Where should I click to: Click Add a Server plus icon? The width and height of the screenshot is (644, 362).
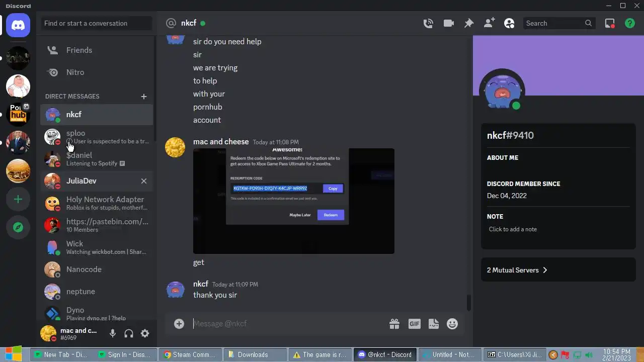click(x=18, y=200)
